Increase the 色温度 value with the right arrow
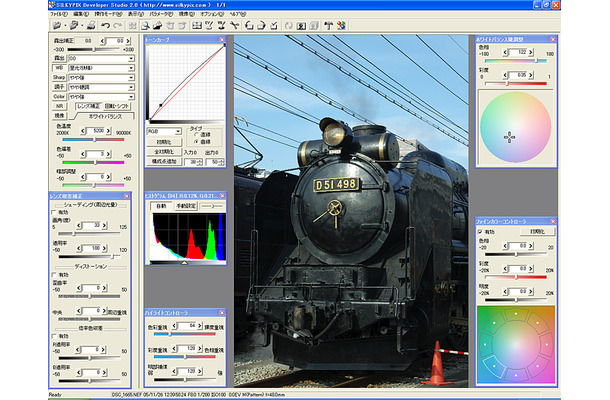610x400 pixels. pos(109,131)
